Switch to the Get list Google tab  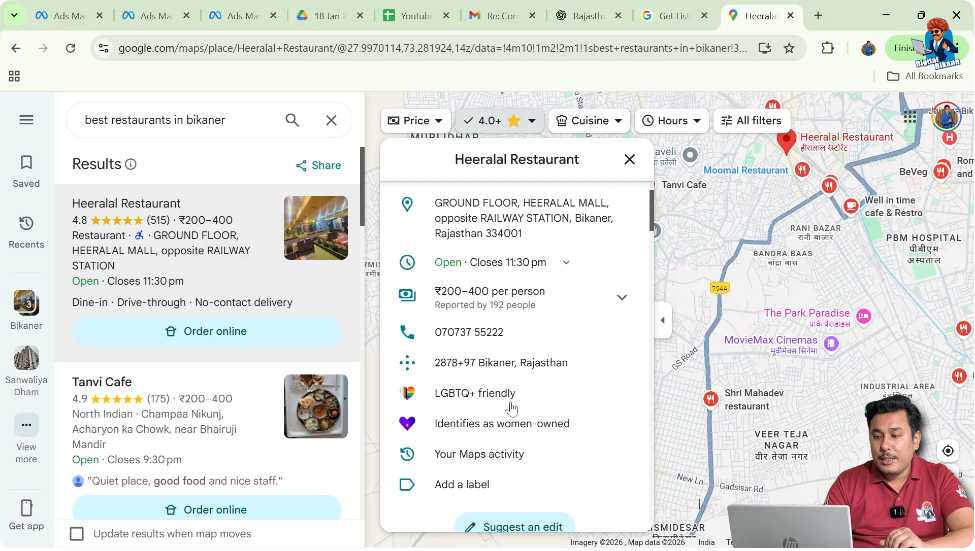point(675,16)
